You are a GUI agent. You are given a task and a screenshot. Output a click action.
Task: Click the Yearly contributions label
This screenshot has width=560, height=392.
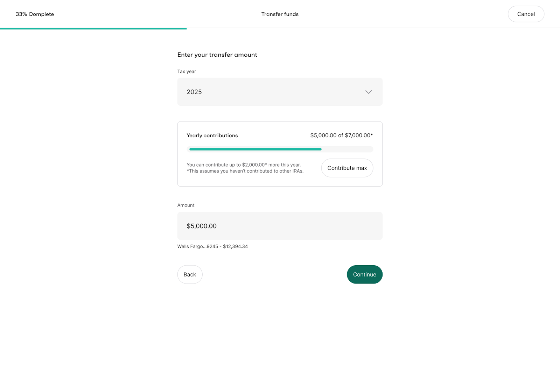(x=212, y=135)
